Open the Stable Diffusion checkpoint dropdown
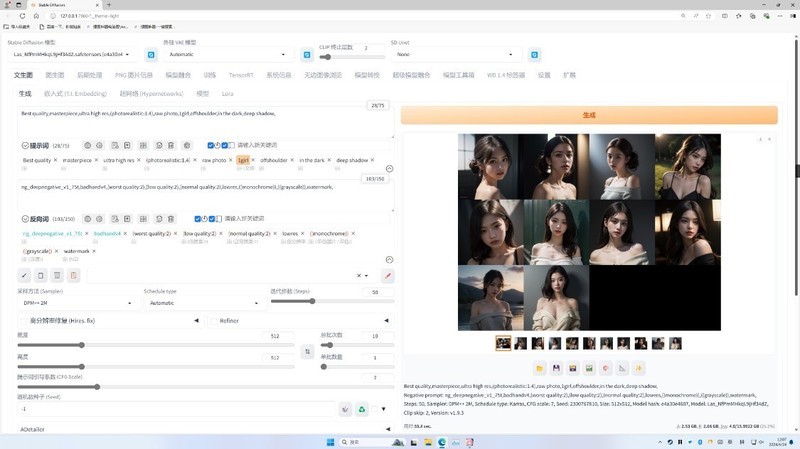The image size is (800, 449). click(x=68, y=54)
